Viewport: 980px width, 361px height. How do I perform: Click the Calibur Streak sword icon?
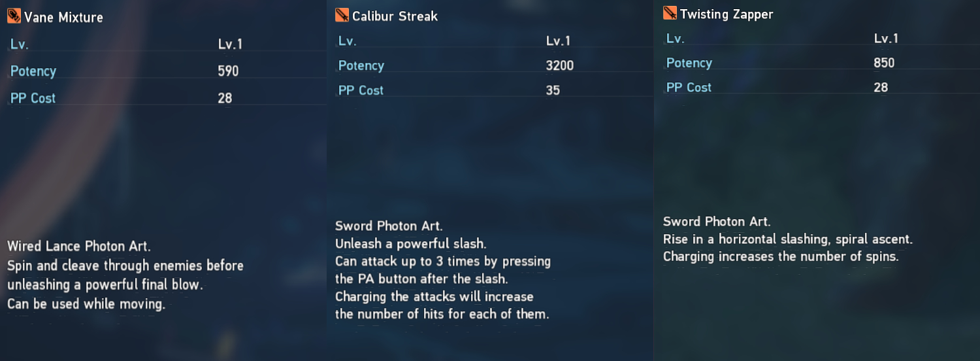pos(342,15)
